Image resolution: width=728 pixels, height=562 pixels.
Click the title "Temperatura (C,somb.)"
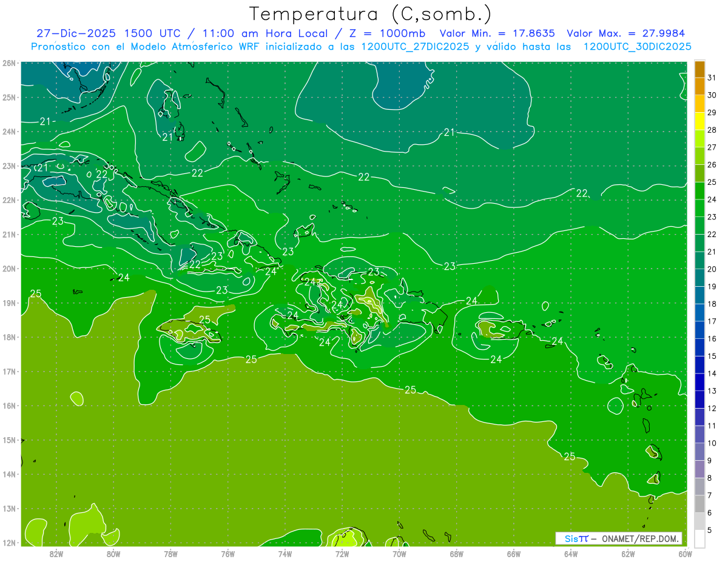tap(370, 14)
